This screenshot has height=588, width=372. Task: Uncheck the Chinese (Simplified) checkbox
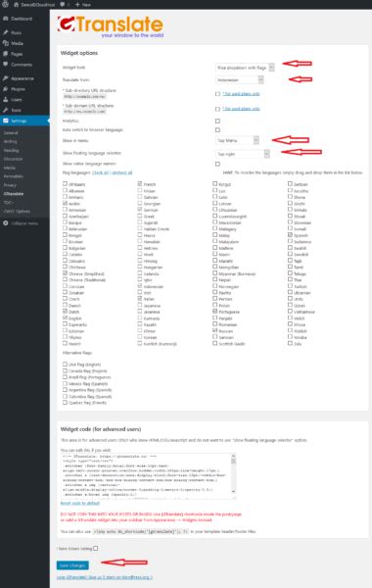[x=66, y=273]
